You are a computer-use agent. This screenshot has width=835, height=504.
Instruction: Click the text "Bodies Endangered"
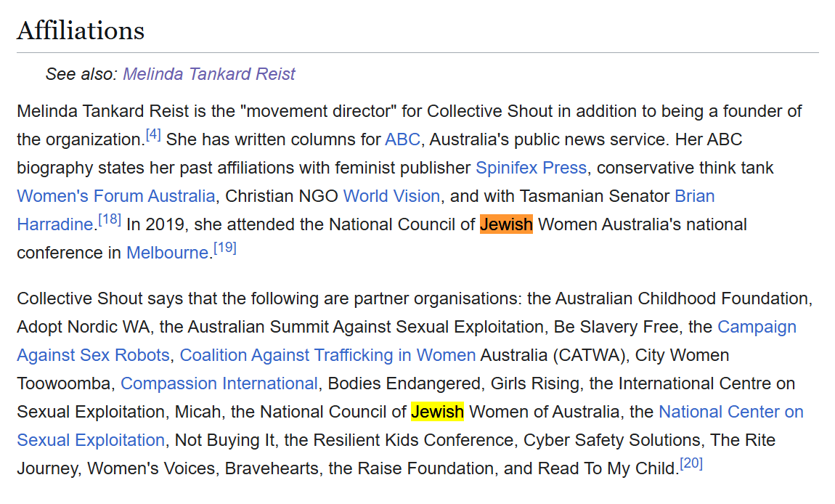click(x=404, y=383)
